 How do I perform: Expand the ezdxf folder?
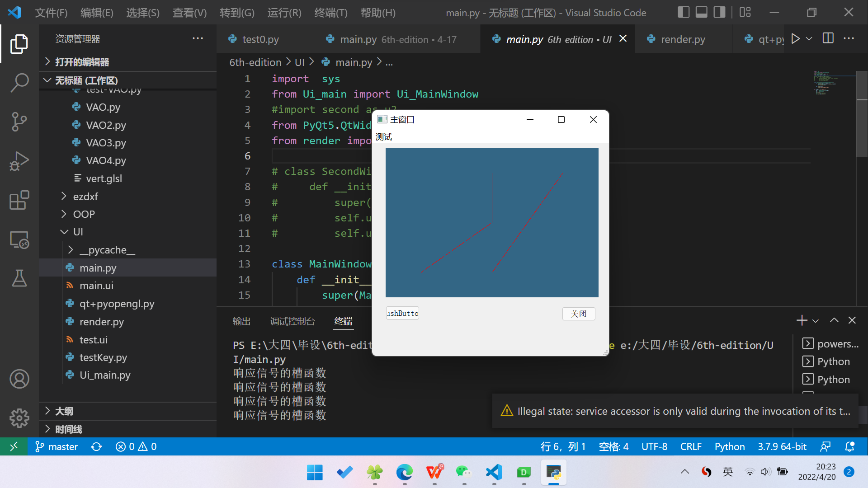85,197
